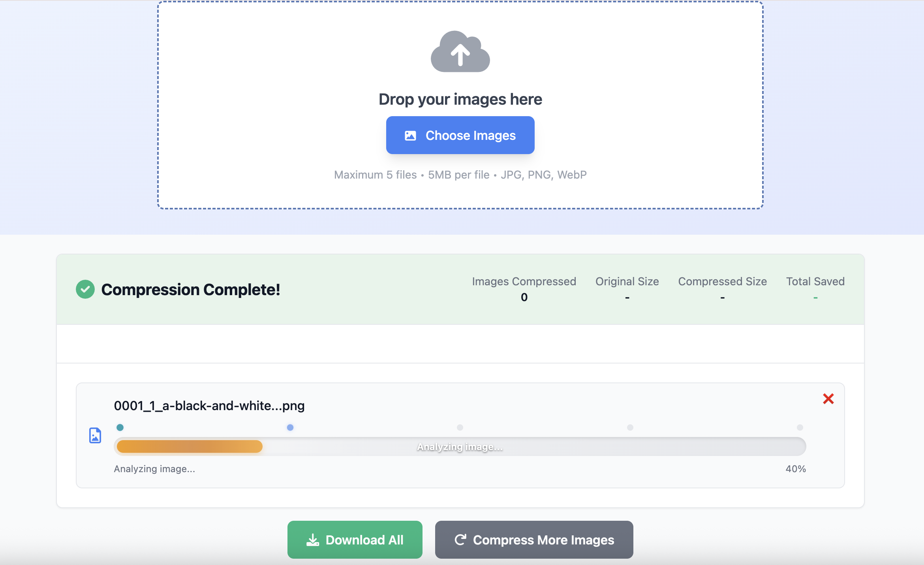Click the Total Saved statistic
Screen dimensions: 924x565
pyautogui.click(x=815, y=289)
